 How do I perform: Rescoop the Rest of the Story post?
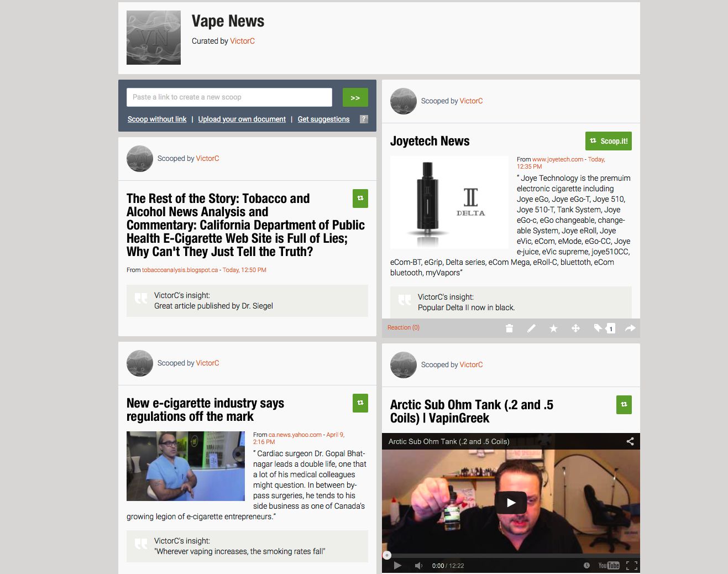point(360,199)
